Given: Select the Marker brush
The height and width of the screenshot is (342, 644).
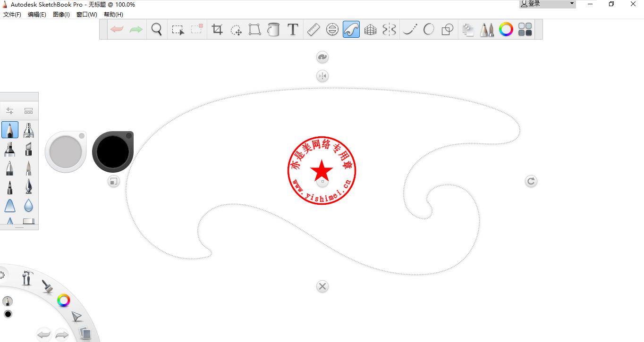Looking at the screenshot, I should 10,149.
